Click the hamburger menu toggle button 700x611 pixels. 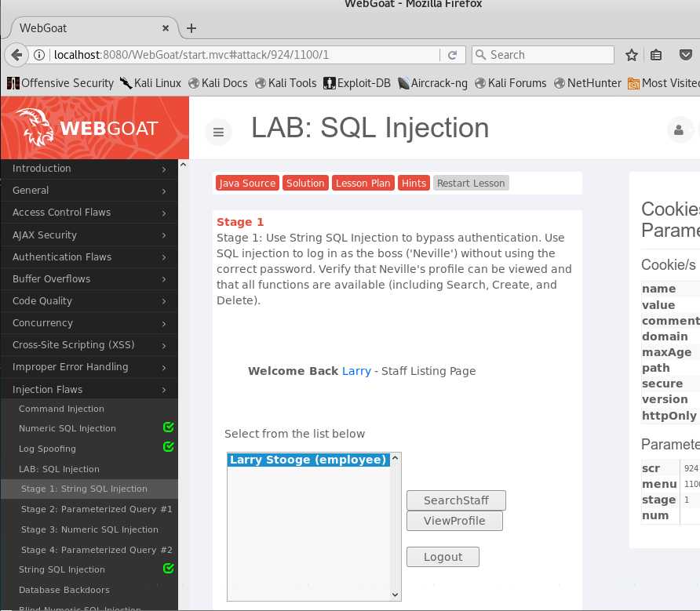pos(218,133)
